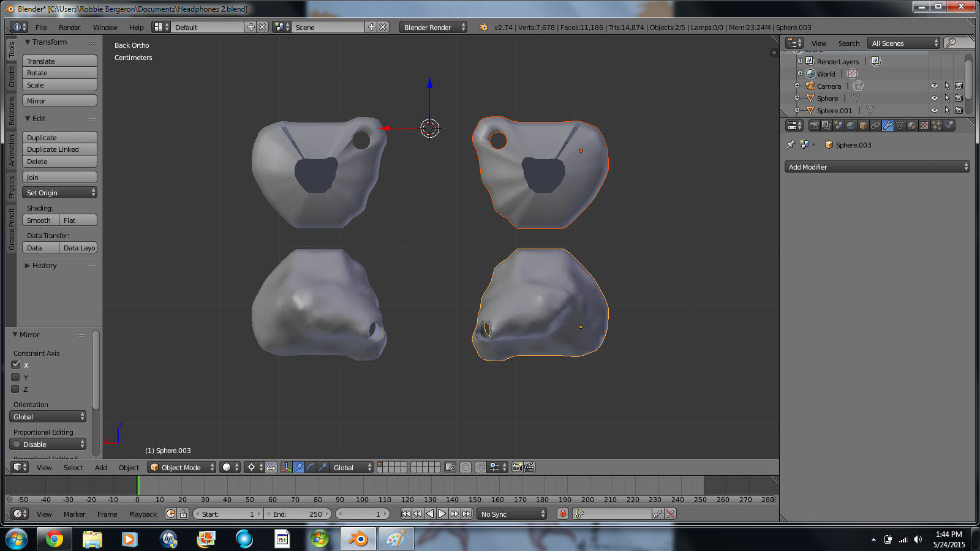Open the Object Mode dropdown
Viewport: 980px width, 551px height.
pyautogui.click(x=182, y=467)
